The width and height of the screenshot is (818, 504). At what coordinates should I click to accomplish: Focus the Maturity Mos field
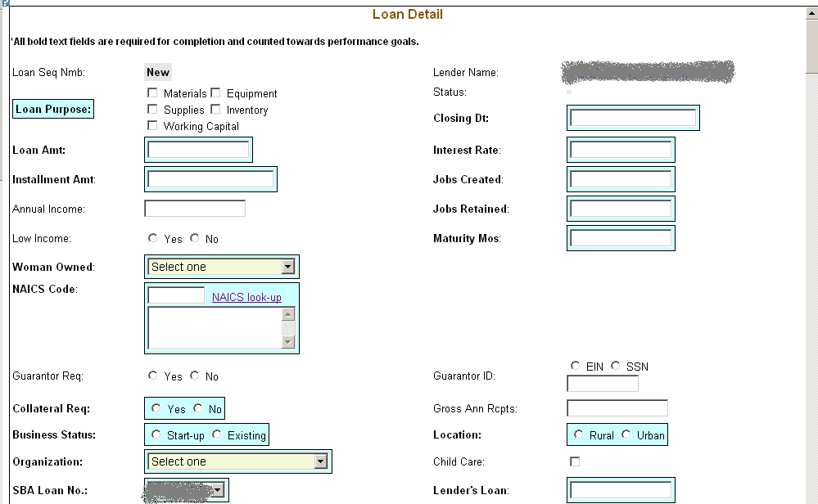point(621,238)
